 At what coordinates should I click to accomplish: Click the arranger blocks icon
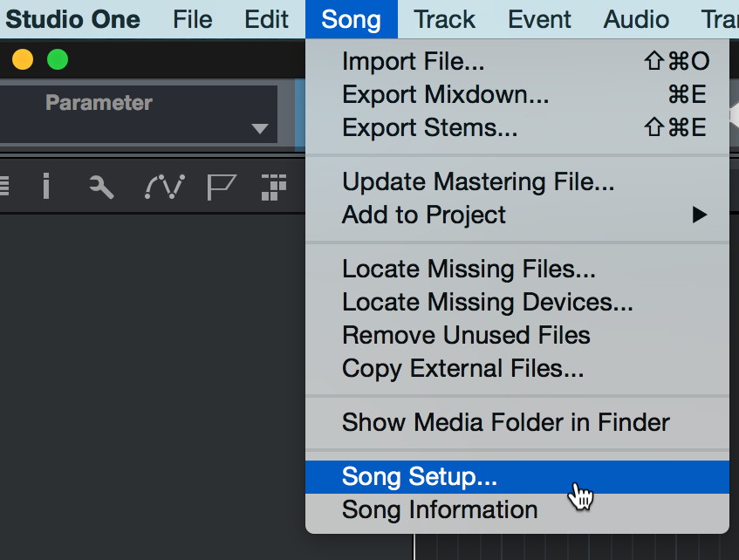(274, 188)
